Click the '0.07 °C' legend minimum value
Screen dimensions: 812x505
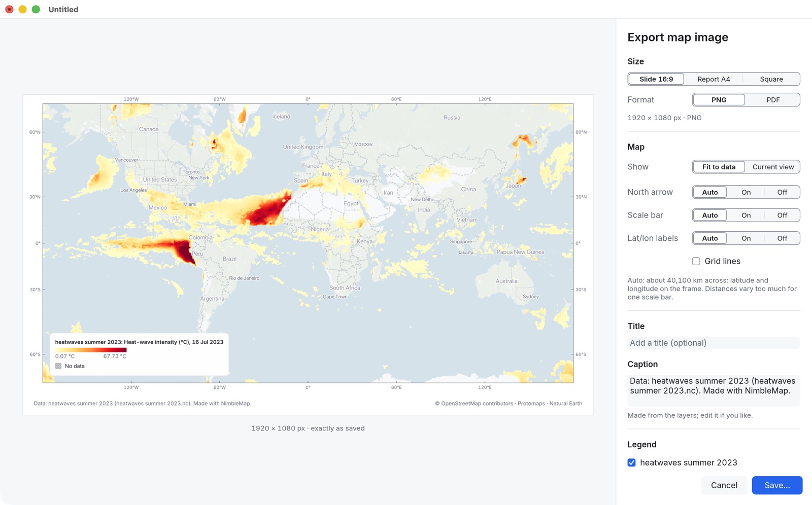[65, 356]
